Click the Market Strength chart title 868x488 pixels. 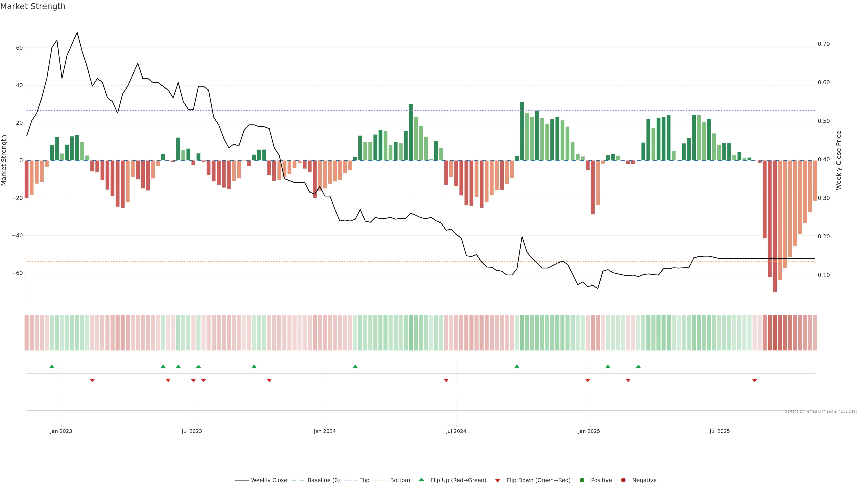point(33,6)
